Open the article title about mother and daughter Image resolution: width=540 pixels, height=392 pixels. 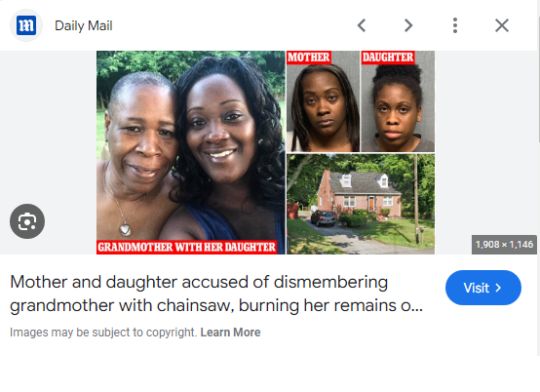tap(216, 294)
